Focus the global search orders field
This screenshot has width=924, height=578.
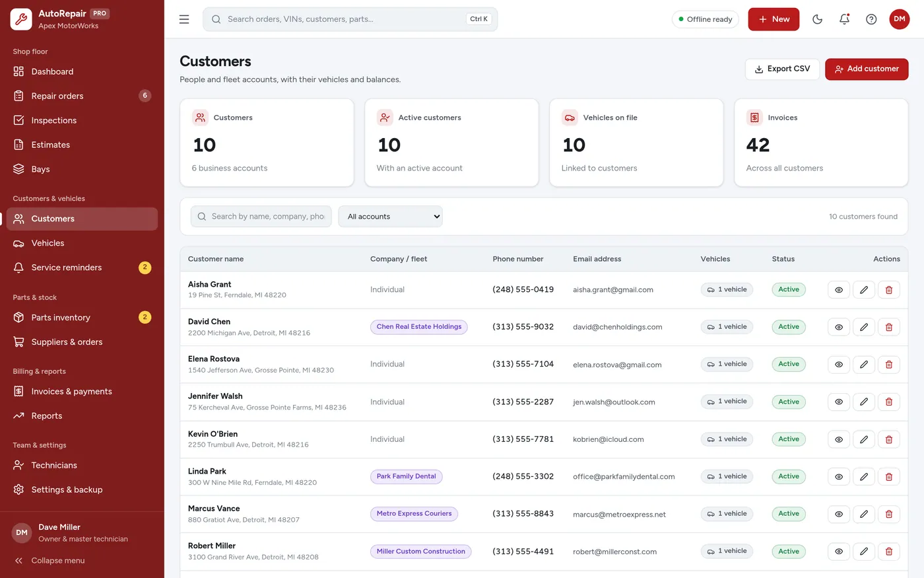point(350,19)
